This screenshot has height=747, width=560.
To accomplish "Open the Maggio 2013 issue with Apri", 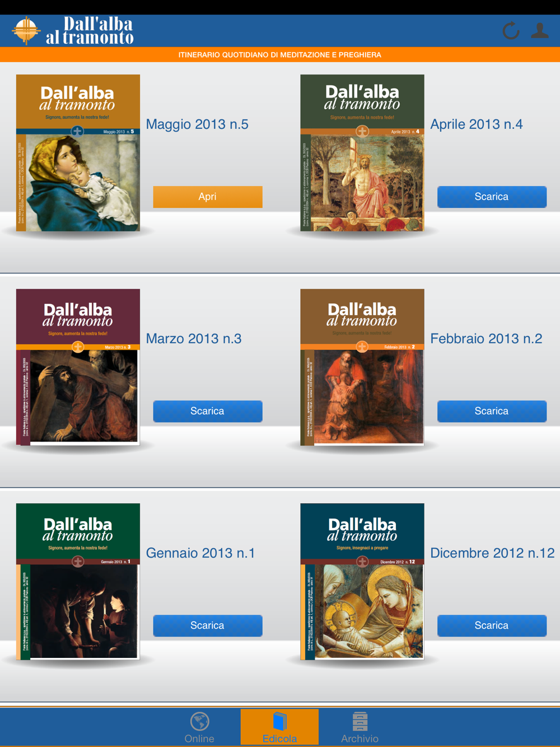I will coord(208,197).
